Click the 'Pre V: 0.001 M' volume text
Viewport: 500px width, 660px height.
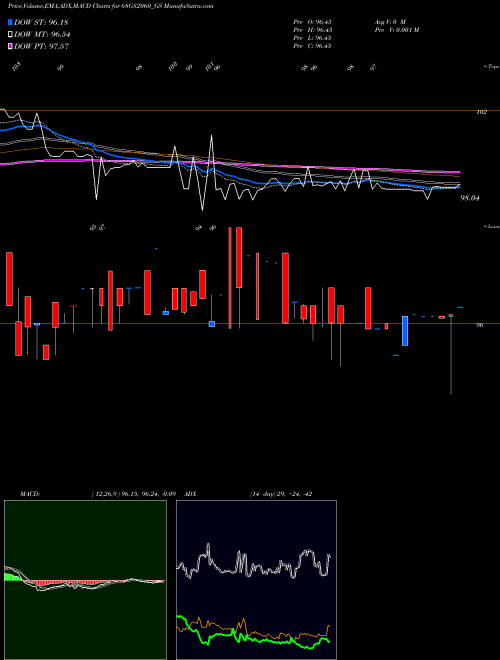pos(397,30)
